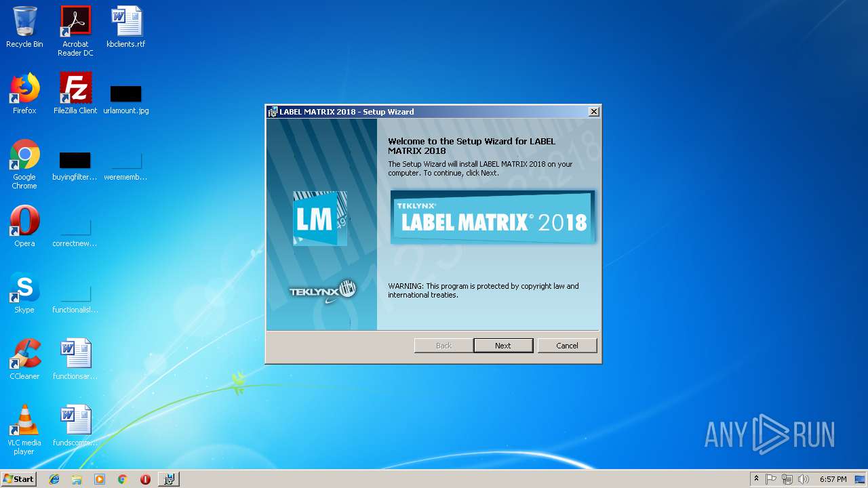Image resolution: width=868 pixels, height=488 pixels.
Task: Select the functionsar Word document
Action: point(75,360)
